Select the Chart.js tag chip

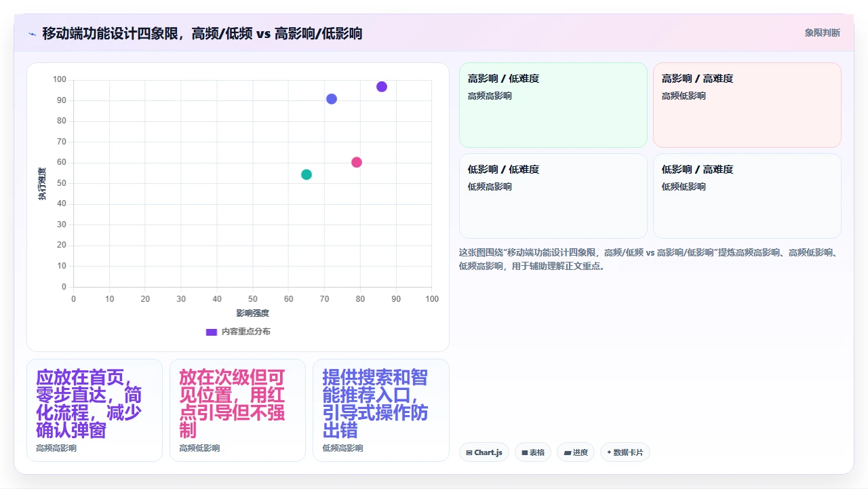tap(484, 452)
